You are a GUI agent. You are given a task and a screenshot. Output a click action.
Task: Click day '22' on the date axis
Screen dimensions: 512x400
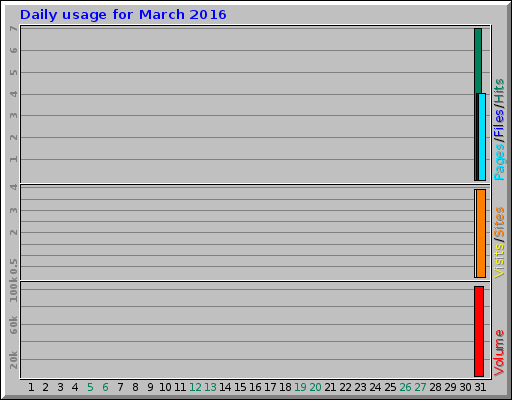345,387
